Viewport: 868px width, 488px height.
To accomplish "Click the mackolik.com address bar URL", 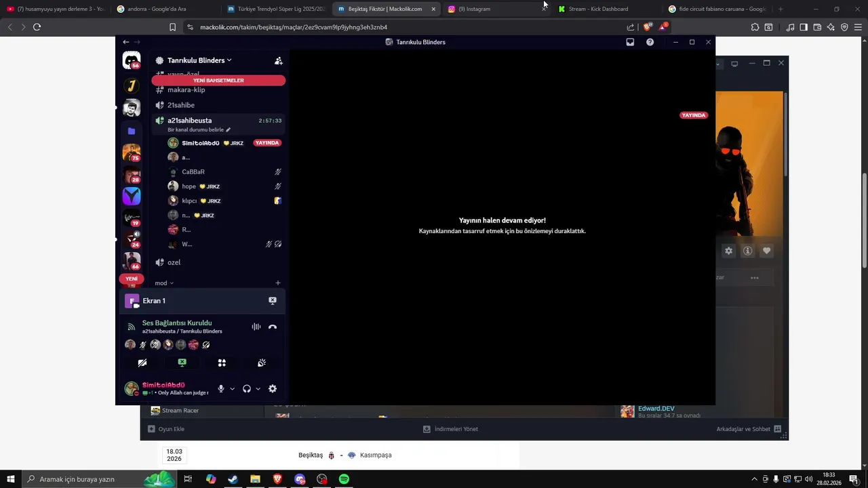I will (294, 27).
